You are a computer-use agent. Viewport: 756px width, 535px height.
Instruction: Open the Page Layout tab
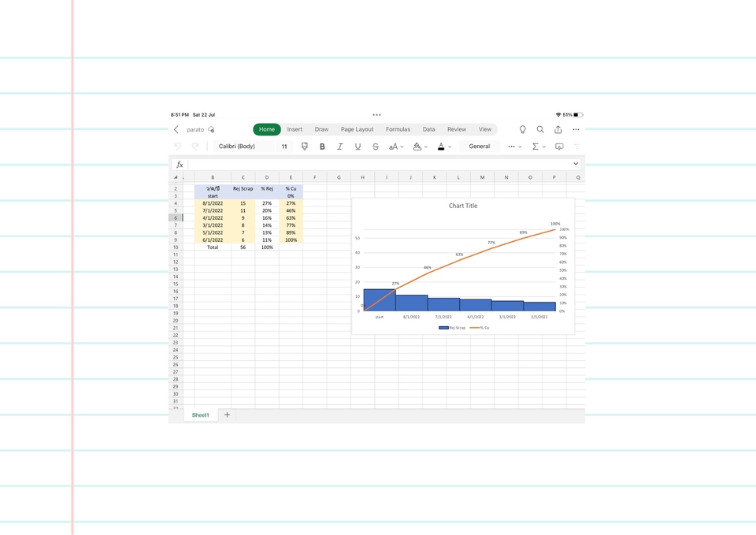(x=358, y=129)
